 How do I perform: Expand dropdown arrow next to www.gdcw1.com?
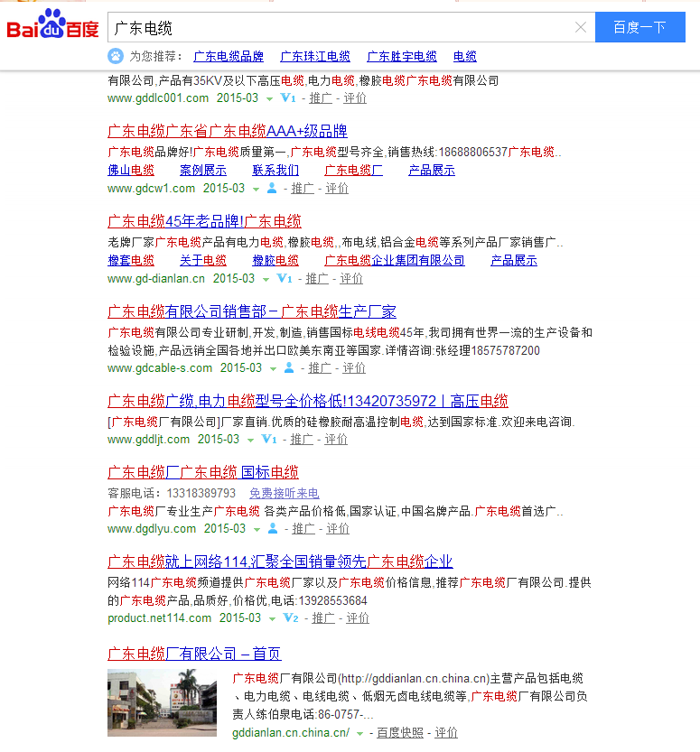[257, 189]
